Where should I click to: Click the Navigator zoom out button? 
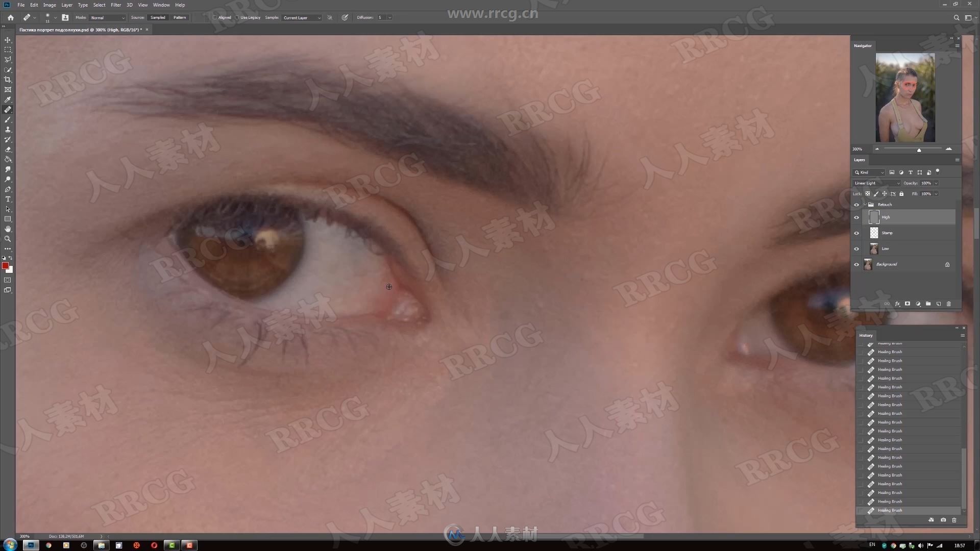tap(877, 149)
